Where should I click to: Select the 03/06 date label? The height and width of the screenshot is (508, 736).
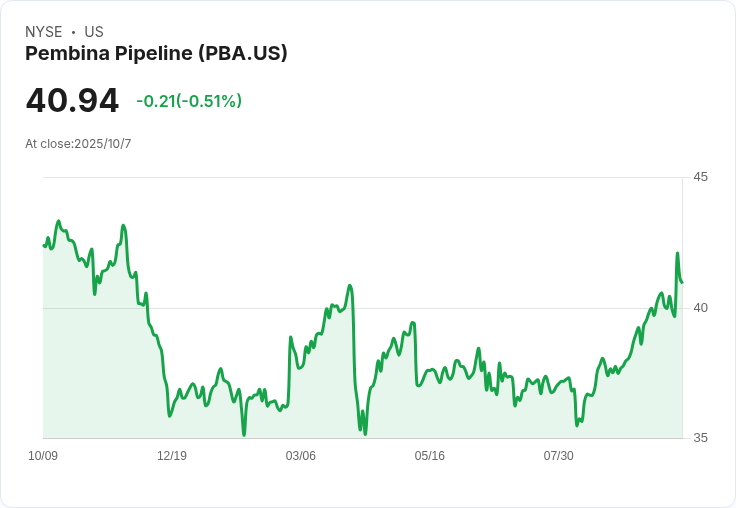[300, 456]
